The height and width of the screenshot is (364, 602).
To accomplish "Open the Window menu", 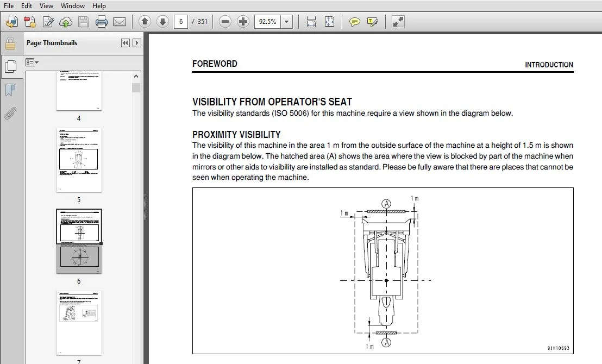I will click(x=73, y=6).
